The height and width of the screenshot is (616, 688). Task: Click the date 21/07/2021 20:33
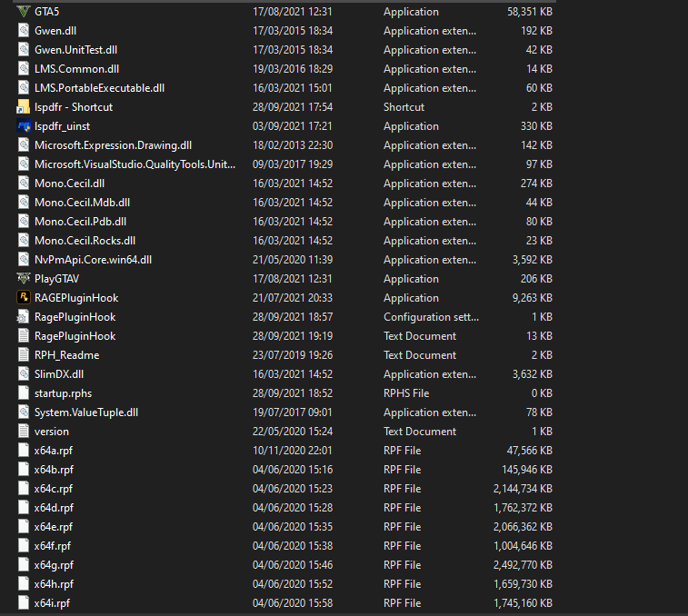(x=293, y=298)
